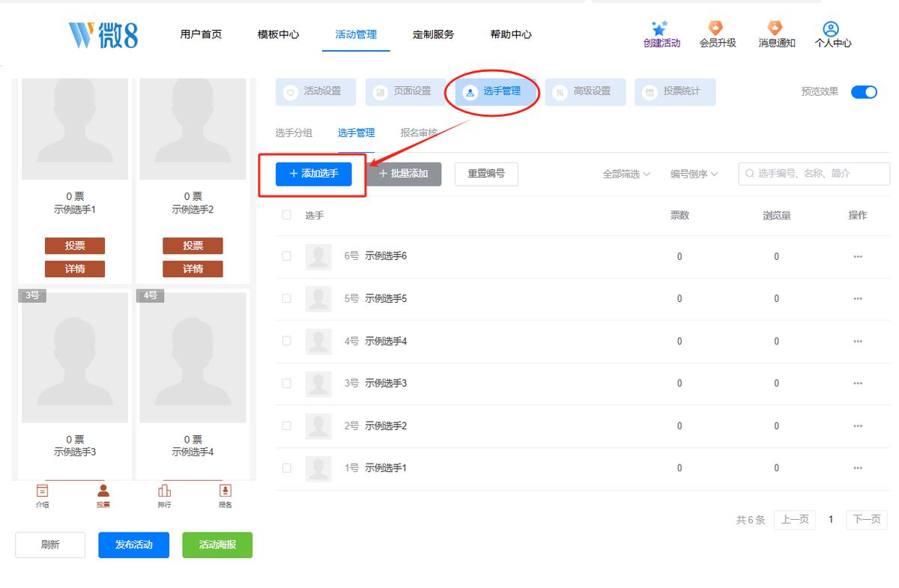The height and width of the screenshot is (588, 899).
Task: Click avatar thumbnail of 示例选手6 row
Action: [318, 257]
